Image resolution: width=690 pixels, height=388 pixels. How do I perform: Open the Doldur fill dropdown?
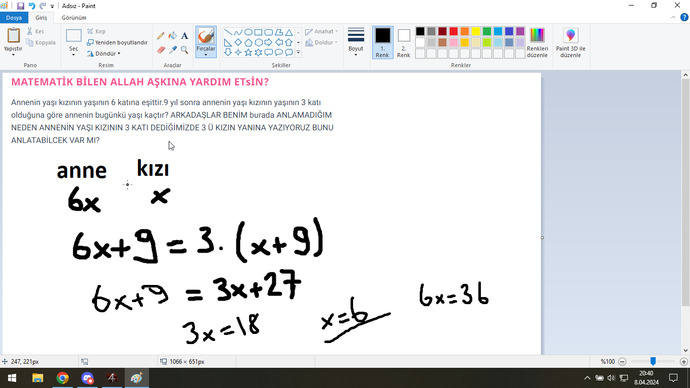click(322, 43)
